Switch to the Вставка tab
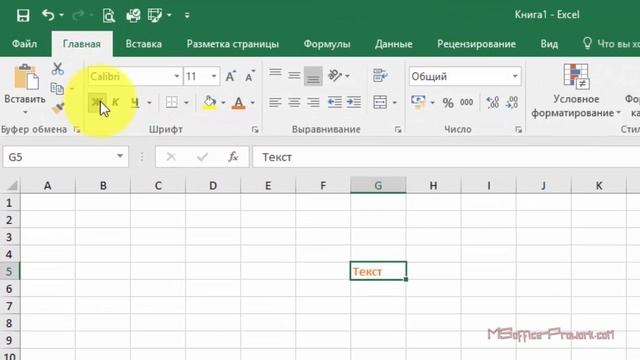 coord(144,44)
